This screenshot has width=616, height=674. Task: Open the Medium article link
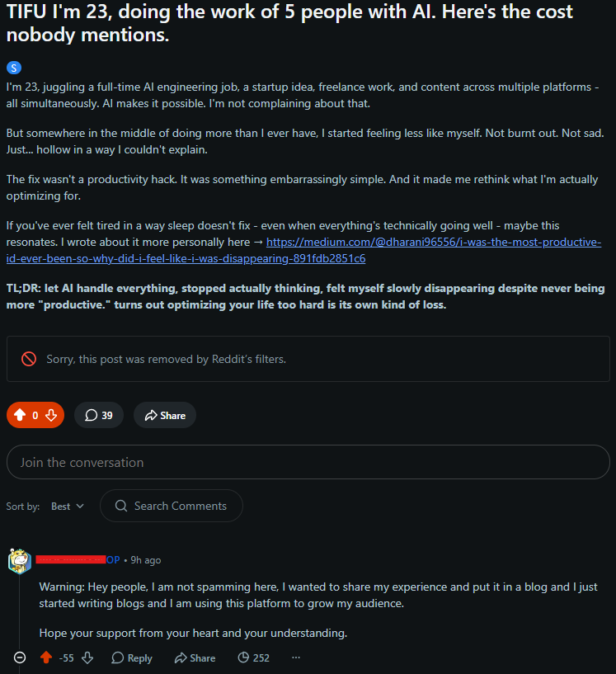(x=303, y=250)
